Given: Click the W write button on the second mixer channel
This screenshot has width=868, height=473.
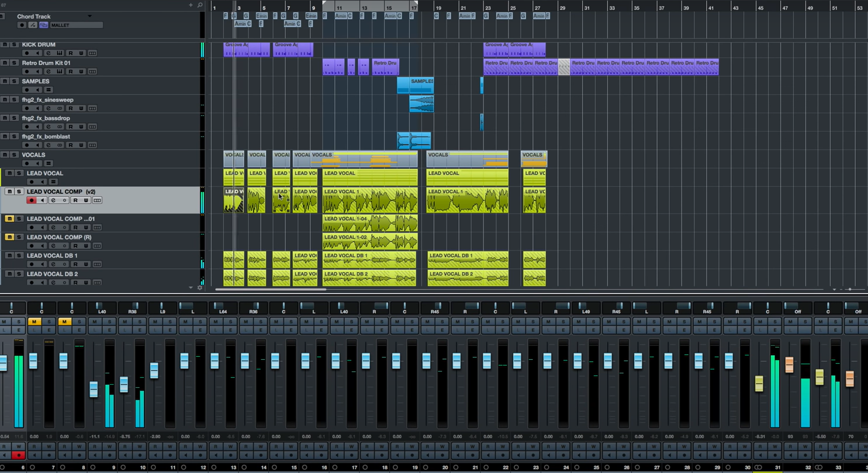Looking at the screenshot, I should click(x=50, y=446).
